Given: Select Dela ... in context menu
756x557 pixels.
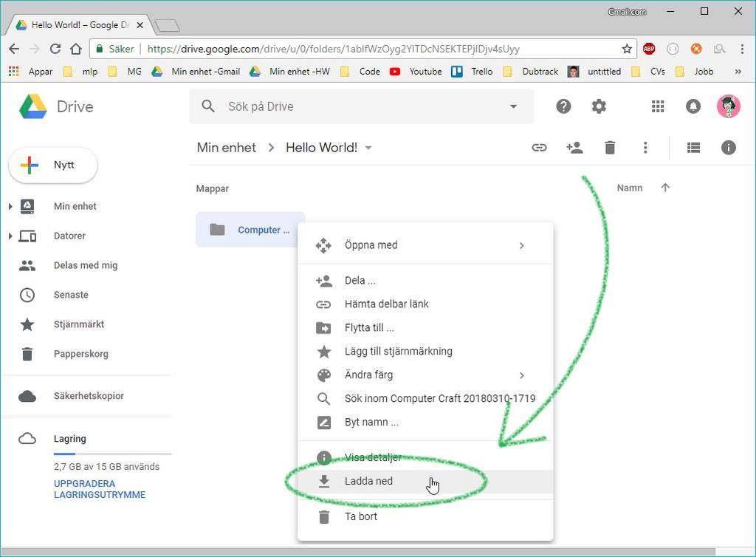Looking at the screenshot, I should tap(425, 280).
